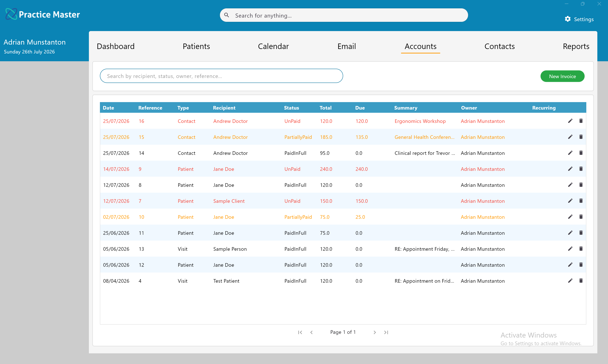Image resolution: width=608 pixels, height=364 pixels.
Task: Click the user name Adrian Munstanton in sidebar
Action: point(35,42)
